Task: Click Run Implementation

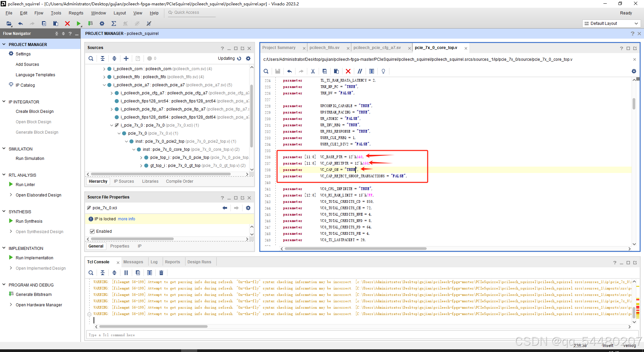Action: (x=34, y=258)
